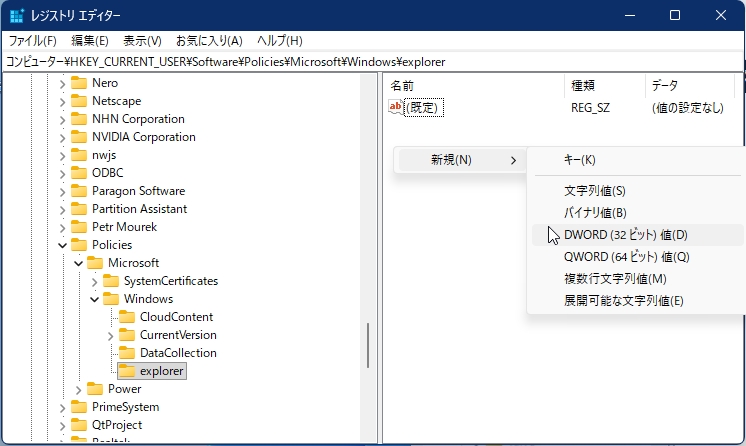The width and height of the screenshot is (746, 446).
Task: Click the 名前 column header
Action: [402, 86]
